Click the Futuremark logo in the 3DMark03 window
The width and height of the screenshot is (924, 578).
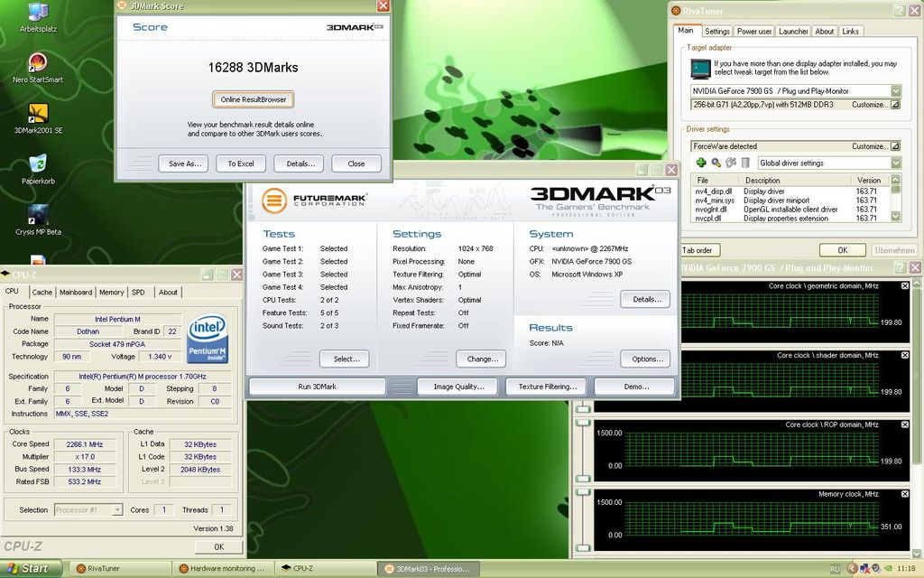tap(313, 200)
